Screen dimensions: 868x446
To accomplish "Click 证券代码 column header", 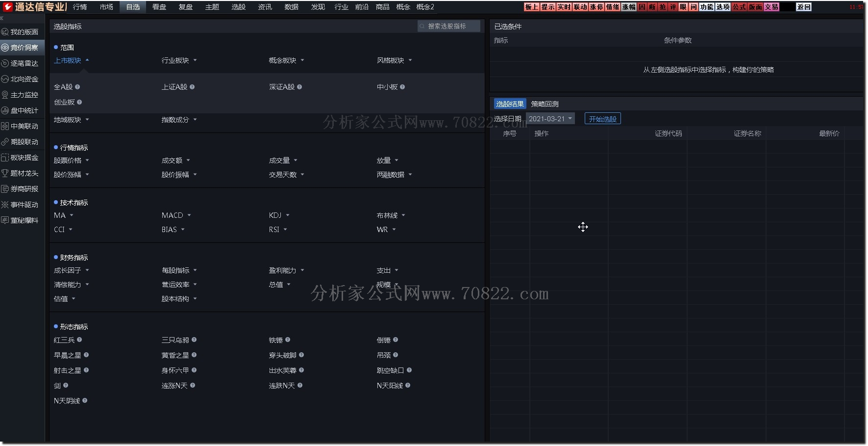I will click(668, 133).
